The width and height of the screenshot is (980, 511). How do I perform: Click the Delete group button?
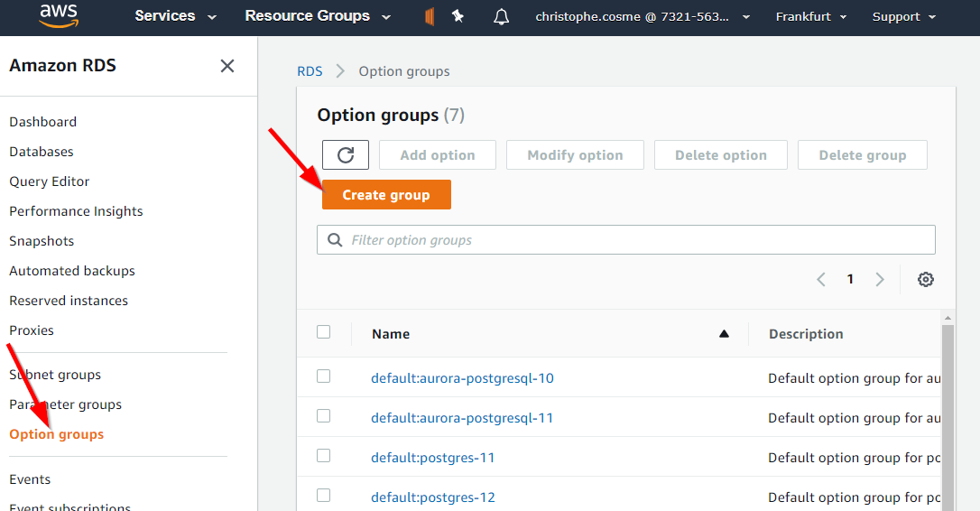tap(863, 155)
